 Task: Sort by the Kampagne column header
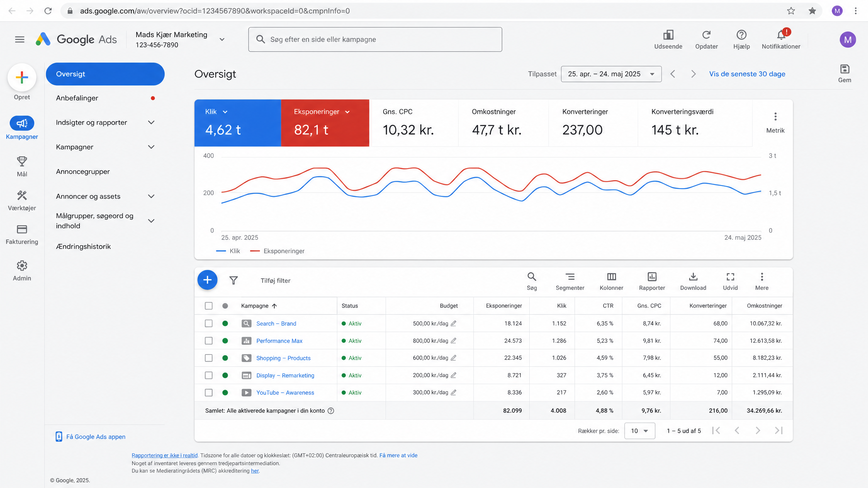click(259, 306)
